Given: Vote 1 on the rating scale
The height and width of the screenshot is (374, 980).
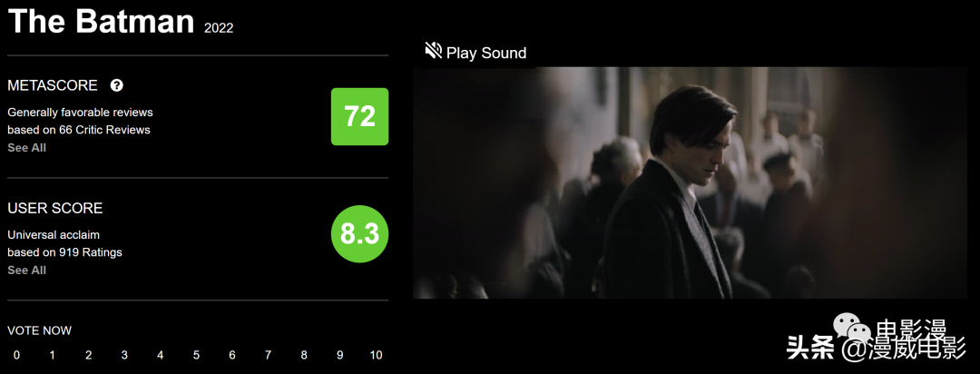Looking at the screenshot, I should coord(53,355).
